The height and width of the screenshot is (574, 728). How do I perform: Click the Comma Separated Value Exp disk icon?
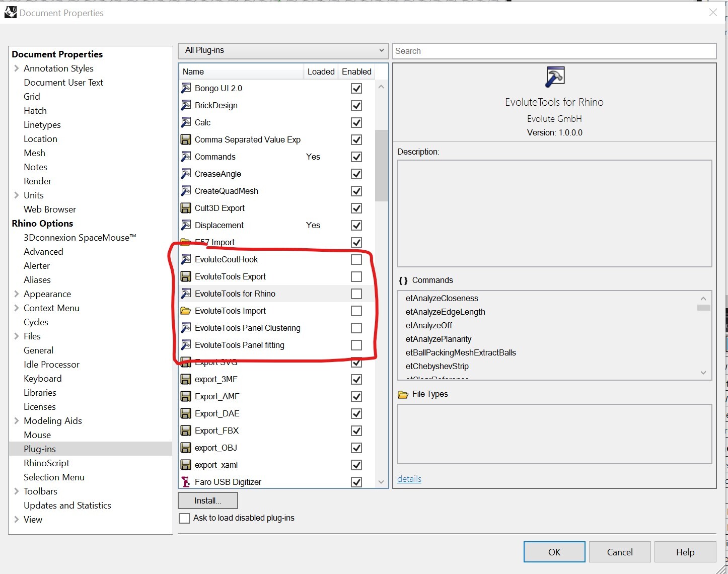coord(186,139)
